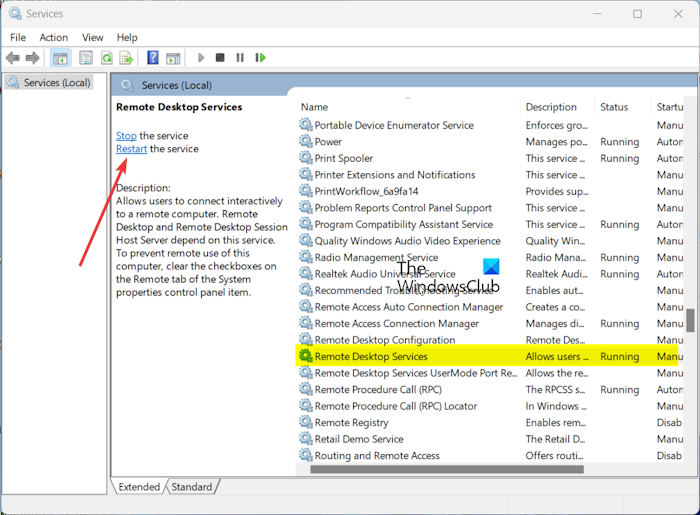The height and width of the screenshot is (515, 700).
Task: Click 'Enables rem...' description of Remote Registry
Action: (x=555, y=423)
